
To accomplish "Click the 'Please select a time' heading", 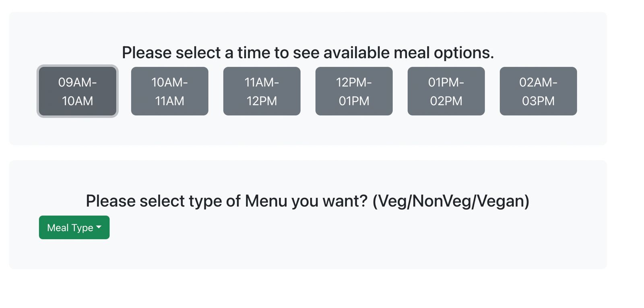I will click(308, 53).
